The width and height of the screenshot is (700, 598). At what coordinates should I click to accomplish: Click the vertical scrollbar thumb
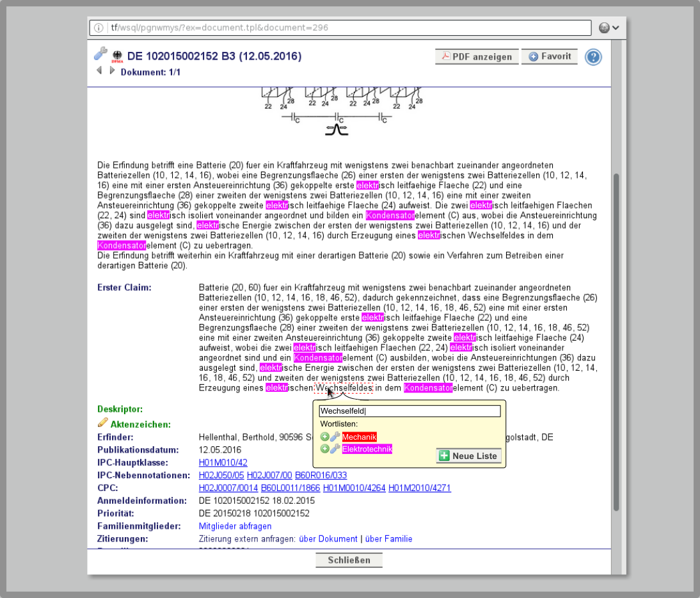coord(616,342)
